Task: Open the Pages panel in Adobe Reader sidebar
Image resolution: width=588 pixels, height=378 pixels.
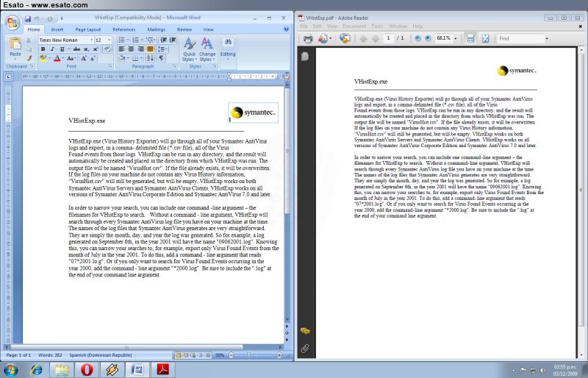Action: pyautogui.click(x=305, y=57)
